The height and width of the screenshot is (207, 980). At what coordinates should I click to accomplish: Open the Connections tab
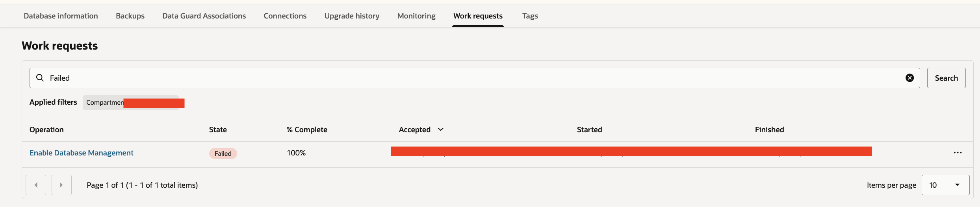click(x=285, y=16)
